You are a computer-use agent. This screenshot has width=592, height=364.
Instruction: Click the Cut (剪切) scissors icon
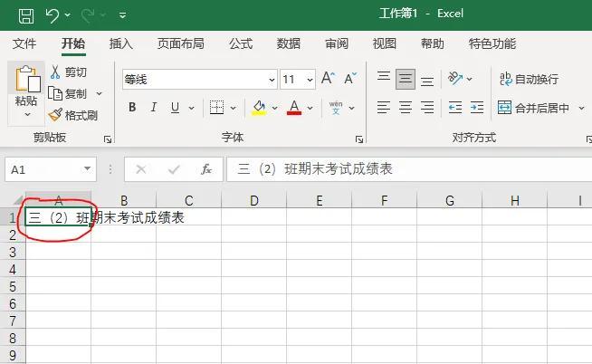[56, 72]
